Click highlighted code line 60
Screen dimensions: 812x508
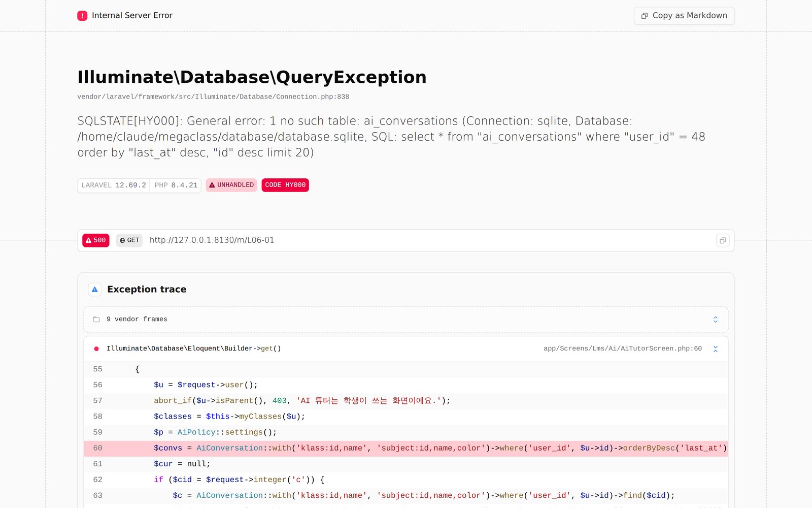406,448
